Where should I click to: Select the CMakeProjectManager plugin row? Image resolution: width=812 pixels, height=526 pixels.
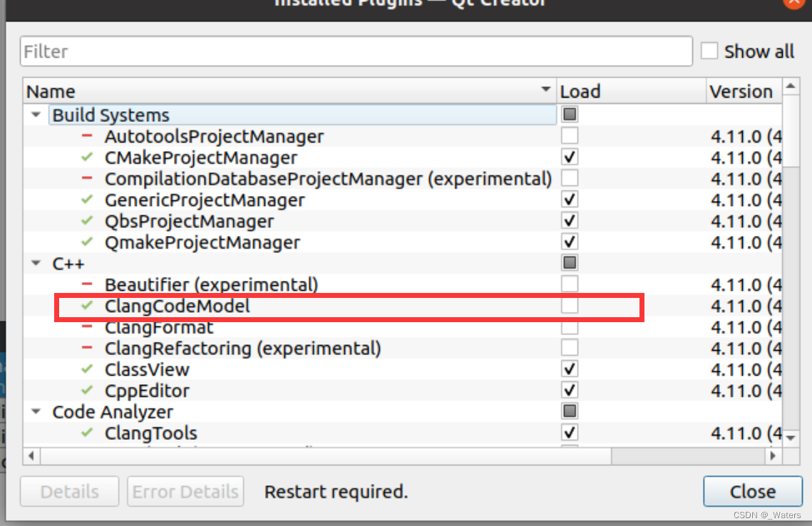pos(403,158)
